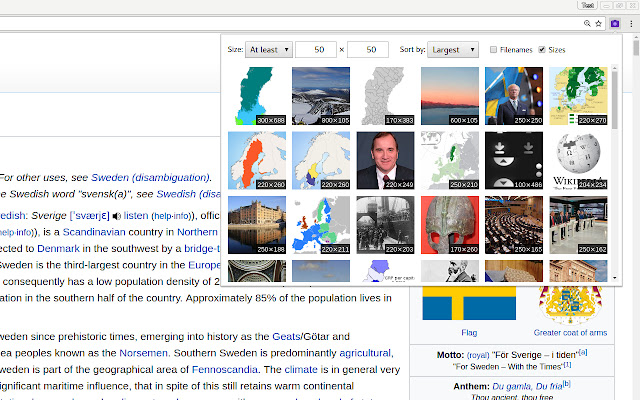Play Sverige pronunciation via the speaker icon
The width and height of the screenshot is (640, 400).
[x=117, y=215]
